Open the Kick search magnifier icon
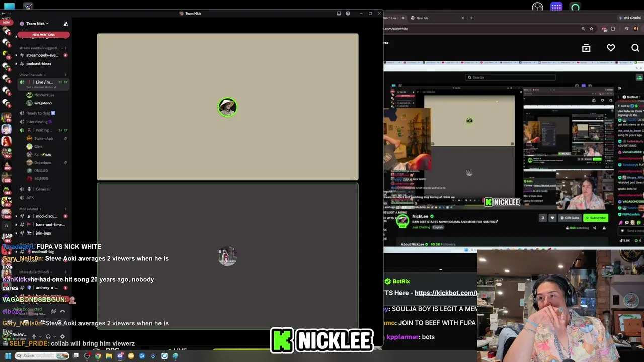 (635, 48)
